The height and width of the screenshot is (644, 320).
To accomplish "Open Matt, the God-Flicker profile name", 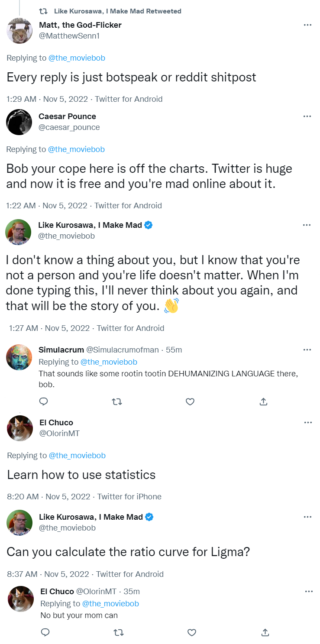I will coord(80,25).
